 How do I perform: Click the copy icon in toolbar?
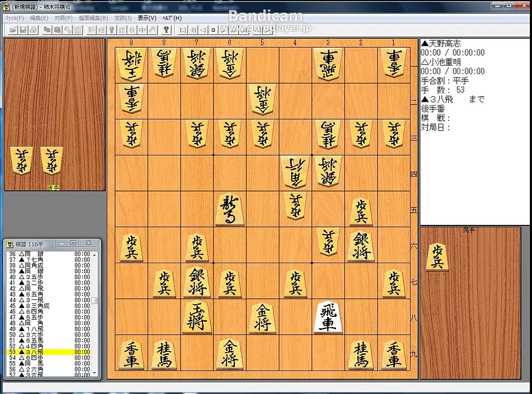point(47,30)
